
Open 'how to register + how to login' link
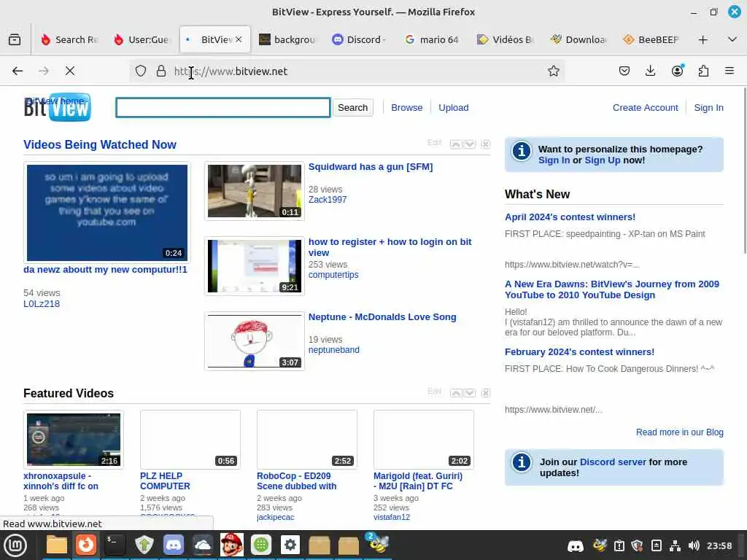pyautogui.click(x=390, y=247)
